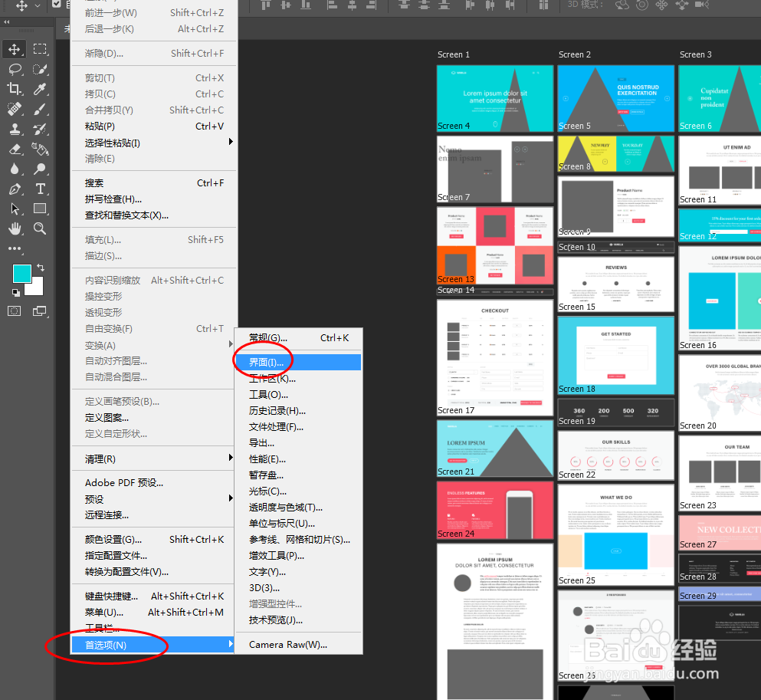Choose 文件处理(F)... preferences
The height and width of the screenshot is (700, 761).
tap(298, 427)
